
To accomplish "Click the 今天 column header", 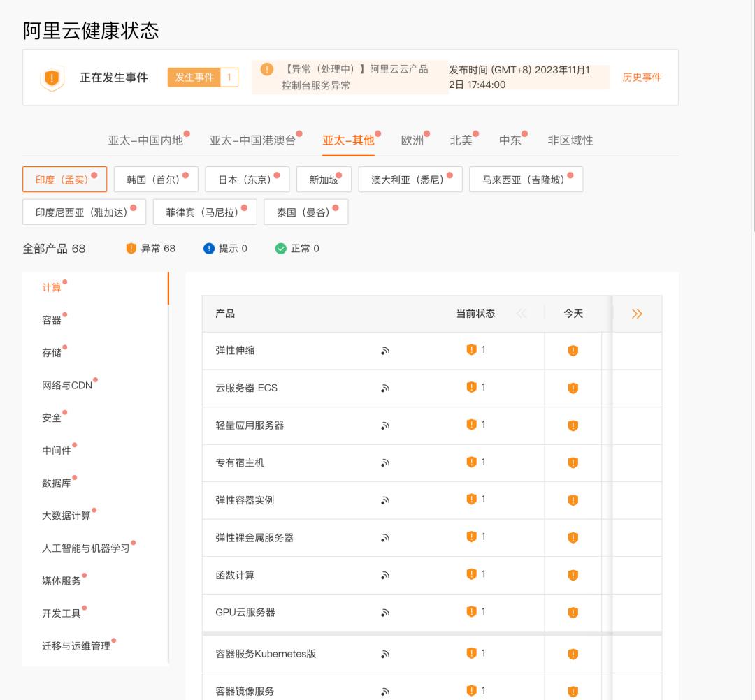I will pos(573,314).
